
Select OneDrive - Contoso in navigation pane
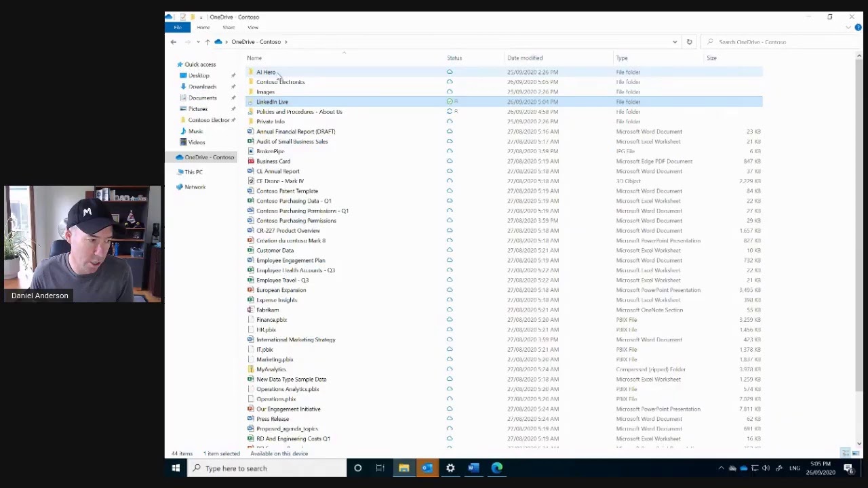tap(209, 157)
